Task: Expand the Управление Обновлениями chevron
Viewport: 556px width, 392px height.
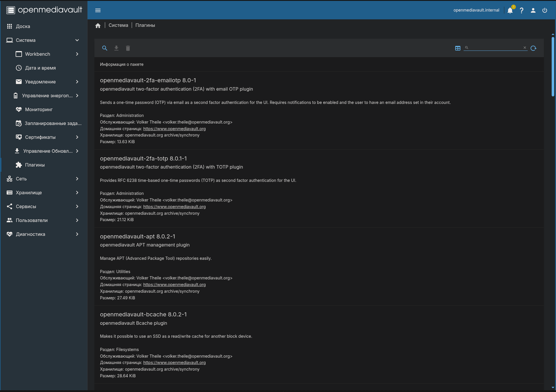Action: click(x=77, y=151)
